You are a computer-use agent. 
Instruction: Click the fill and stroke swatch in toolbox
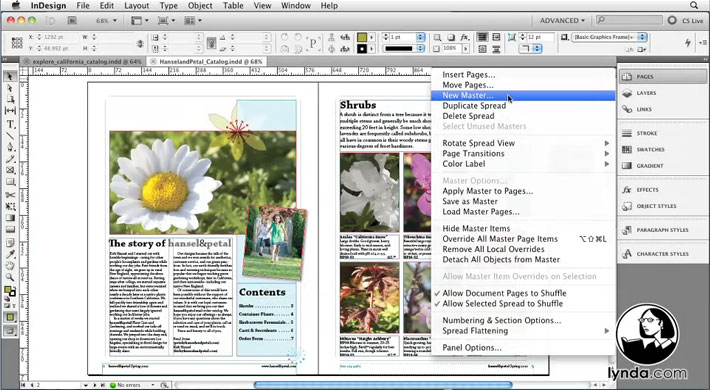[10, 291]
